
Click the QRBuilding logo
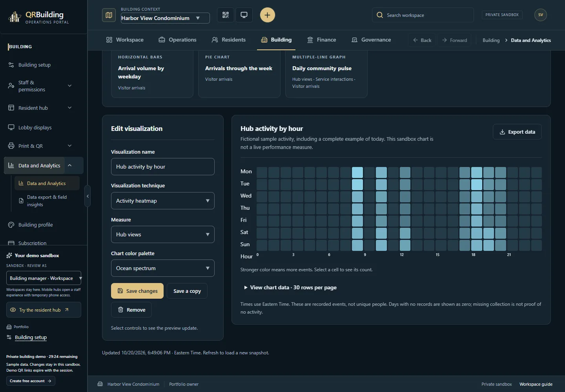[38, 17]
